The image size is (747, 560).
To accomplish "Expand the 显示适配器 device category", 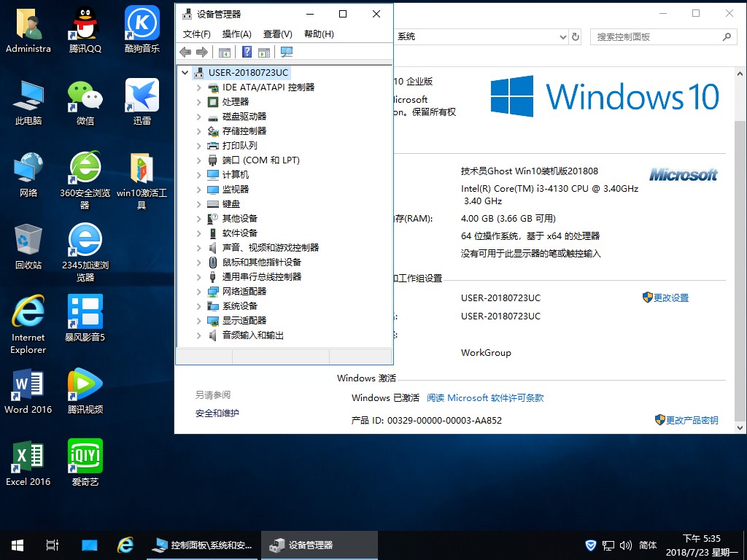I will (x=198, y=321).
